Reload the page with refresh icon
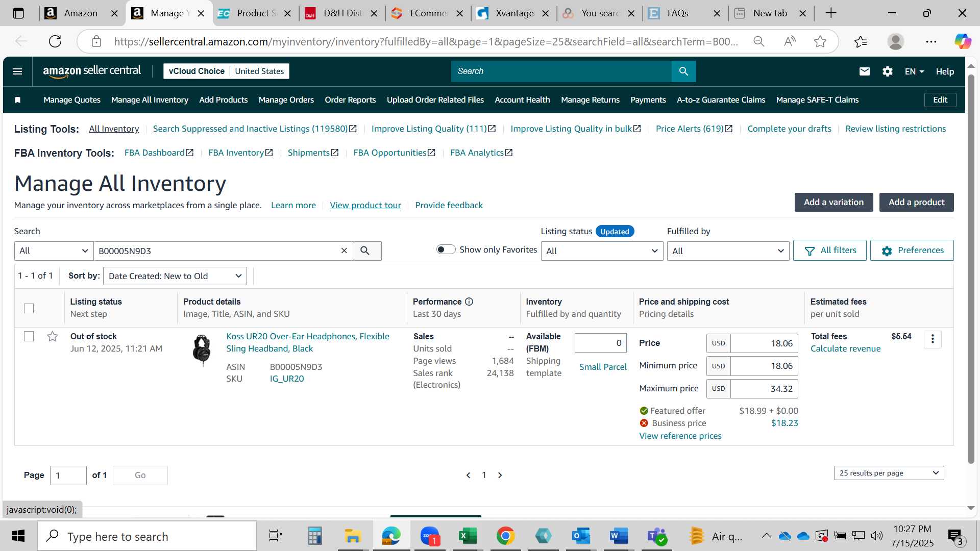The image size is (980, 551). 55,41
